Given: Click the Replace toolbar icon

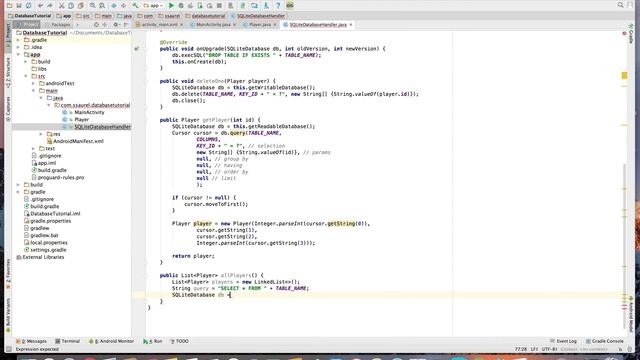Looking at the screenshot, I should click(x=102, y=5).
